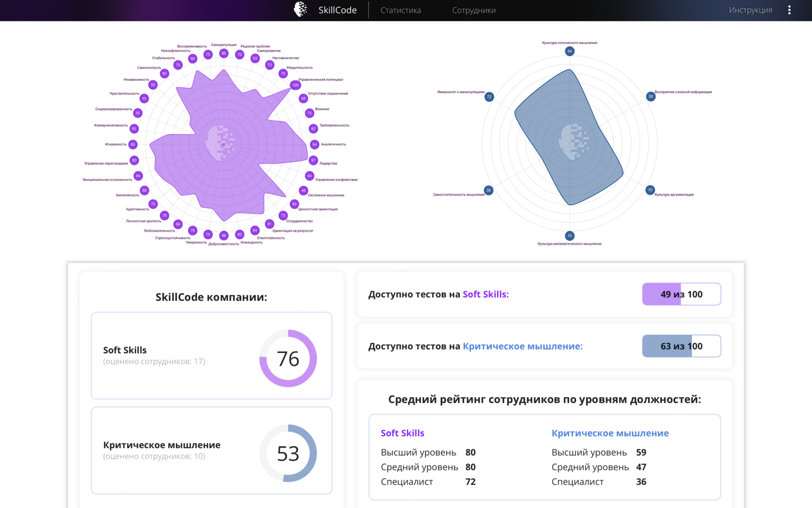This screenshot has width=812, height=508.
Task: Click the head icon inside the blue radar chart
Action: [574, 142]
